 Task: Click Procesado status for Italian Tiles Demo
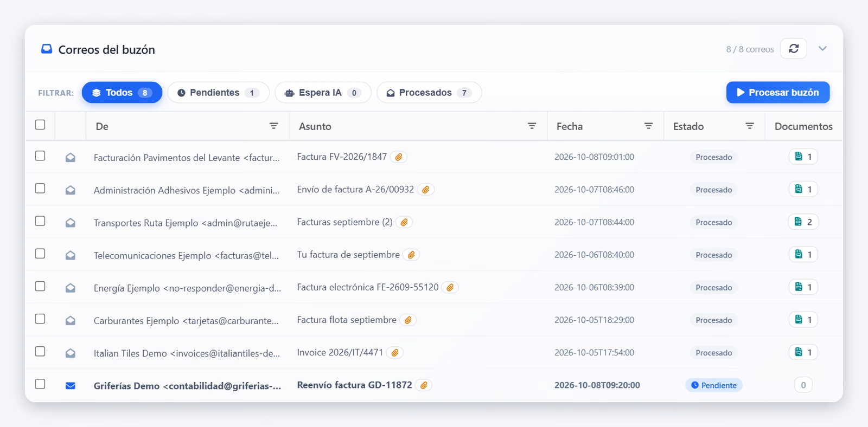point(713,353)
